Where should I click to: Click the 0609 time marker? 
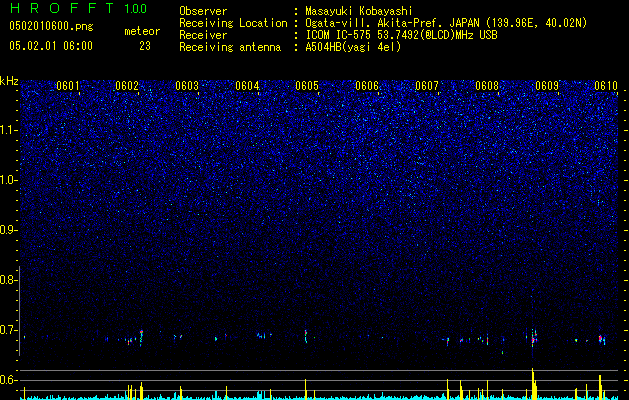(547, 86)
